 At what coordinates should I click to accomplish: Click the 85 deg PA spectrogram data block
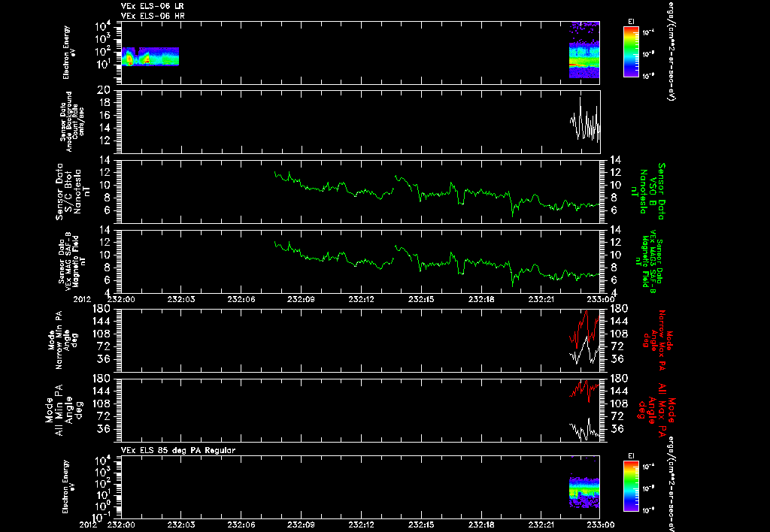pos(584,491)
